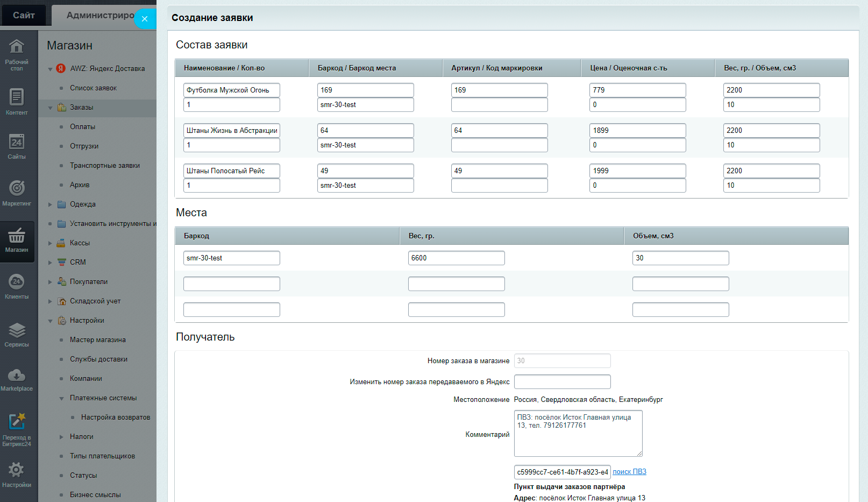Click the price field showing 779
Image resolution: width=868 pixels, height=502 pixels.
pyautogui.click(x=638, y=90)
